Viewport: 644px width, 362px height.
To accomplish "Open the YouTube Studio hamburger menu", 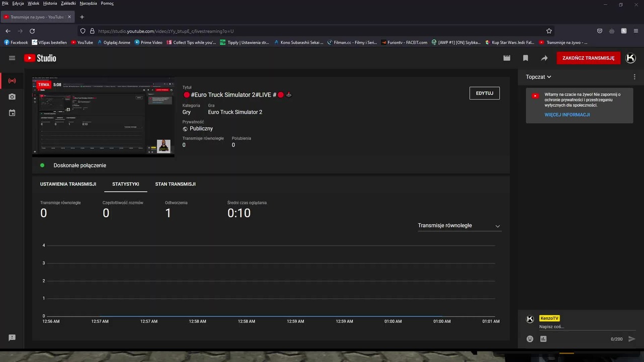I will [12, 58].
